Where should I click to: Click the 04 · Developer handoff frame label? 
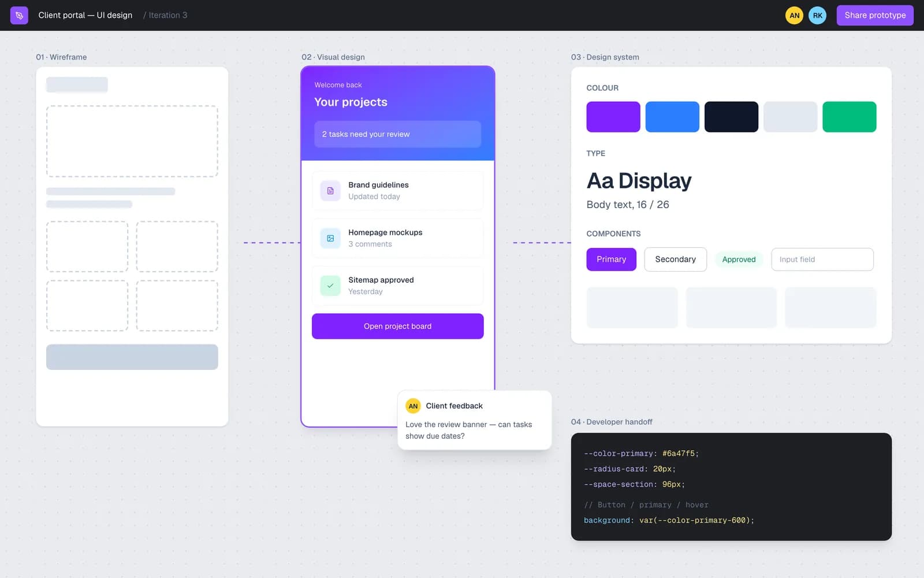[612, 422]
